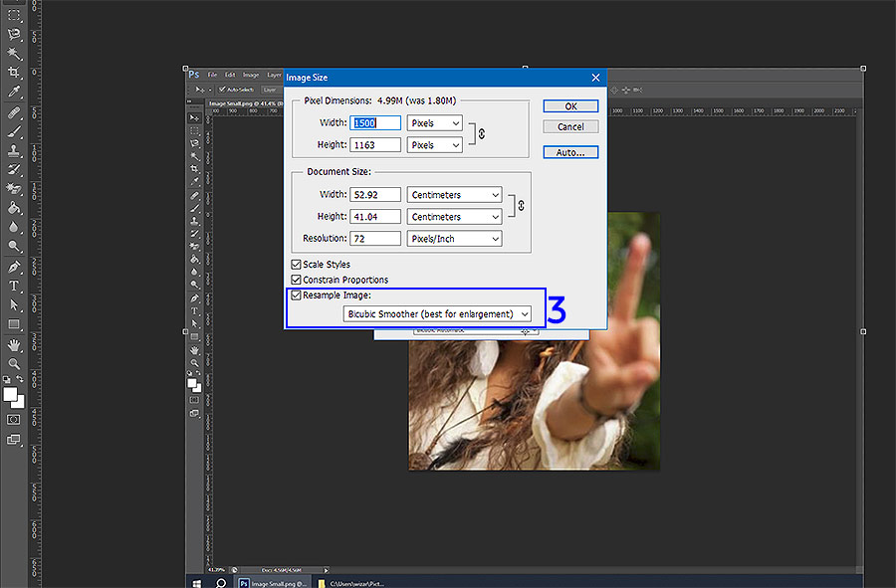
Task: Open the Edit menu
Action: (230, 75)
